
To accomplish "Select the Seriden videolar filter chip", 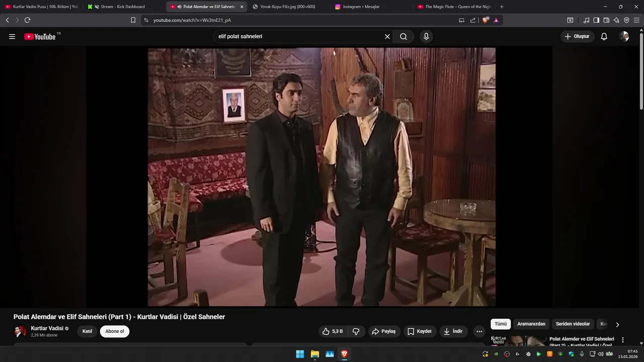I will [x=573, y=324].
